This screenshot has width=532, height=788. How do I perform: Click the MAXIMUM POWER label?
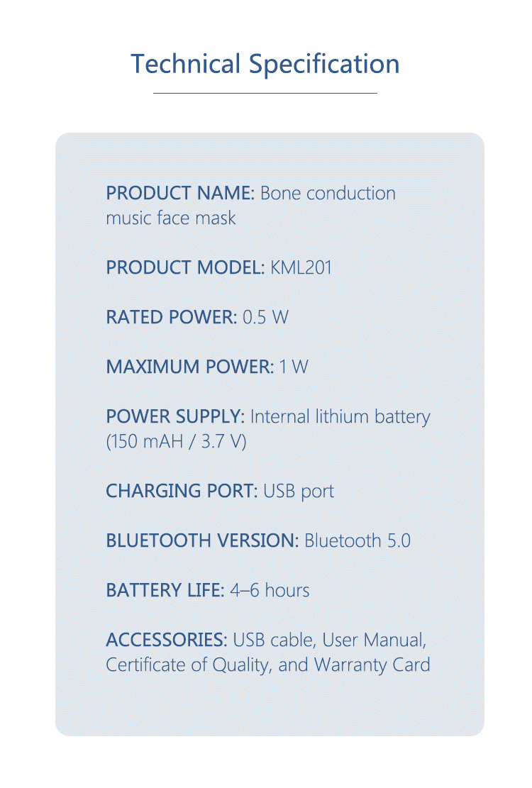(190, 367)
